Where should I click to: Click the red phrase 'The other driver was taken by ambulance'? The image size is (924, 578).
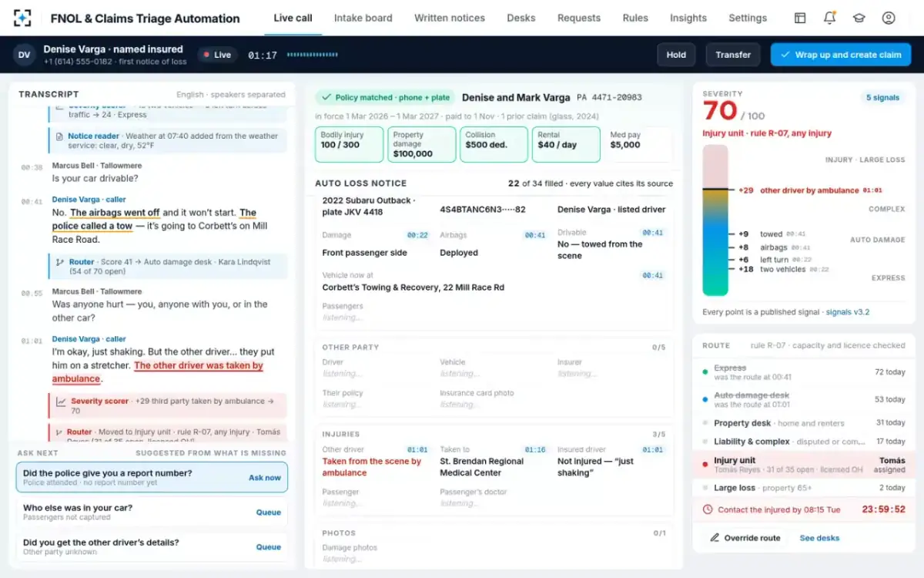pos(158,372)
